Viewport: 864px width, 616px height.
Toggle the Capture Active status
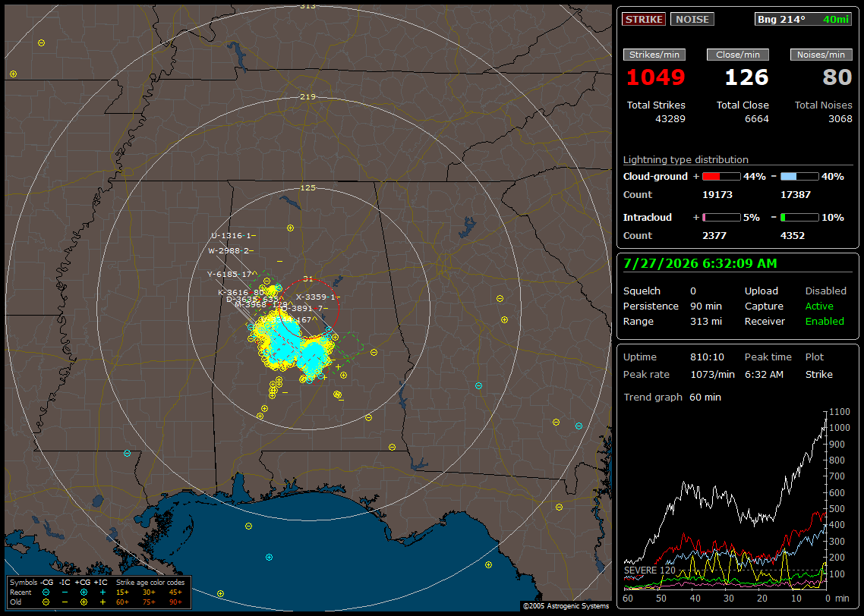pyautogui.click(x=819, y=306)
